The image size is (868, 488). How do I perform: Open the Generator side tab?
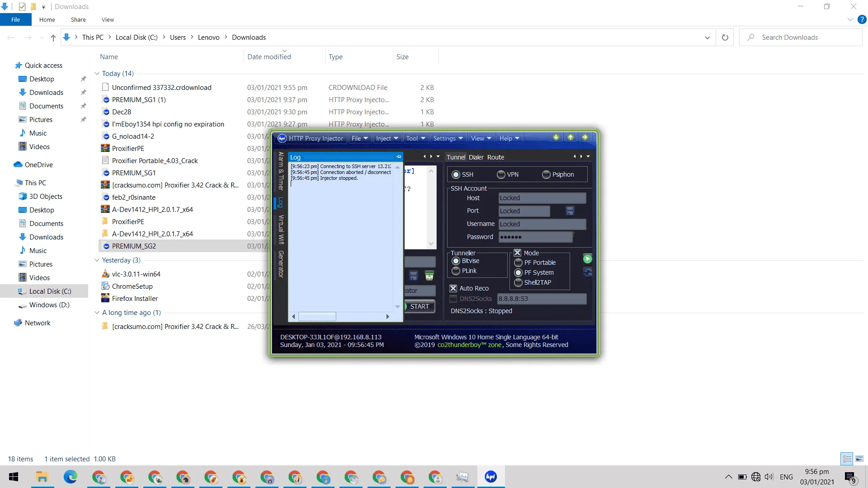(281, 264)
